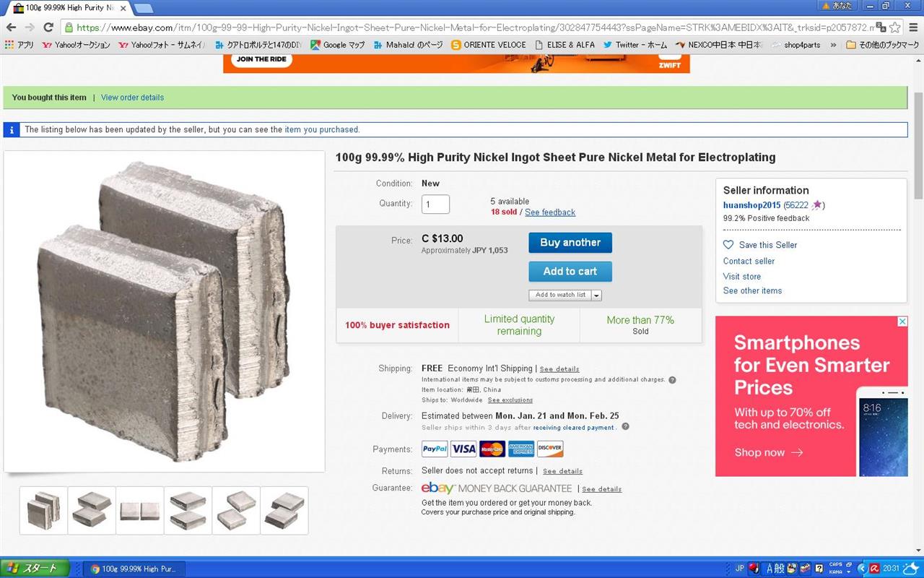Open the View order details link
Screen dimensions: 924x578
132,98
